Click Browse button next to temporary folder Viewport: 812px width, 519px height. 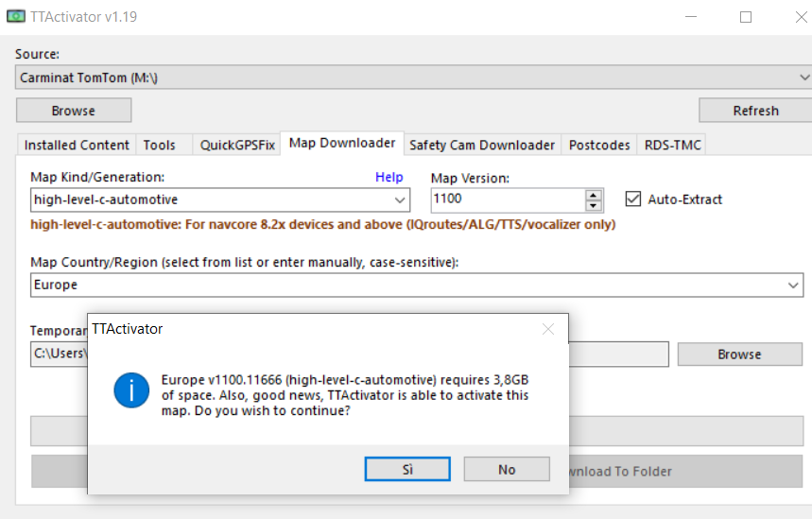tap(739, 355)
